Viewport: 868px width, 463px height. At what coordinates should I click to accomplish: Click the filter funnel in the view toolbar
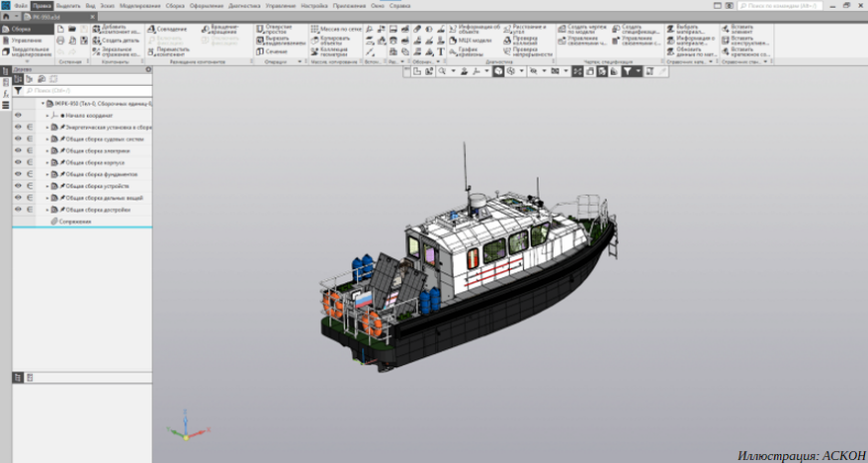click(x=627, y=72)
